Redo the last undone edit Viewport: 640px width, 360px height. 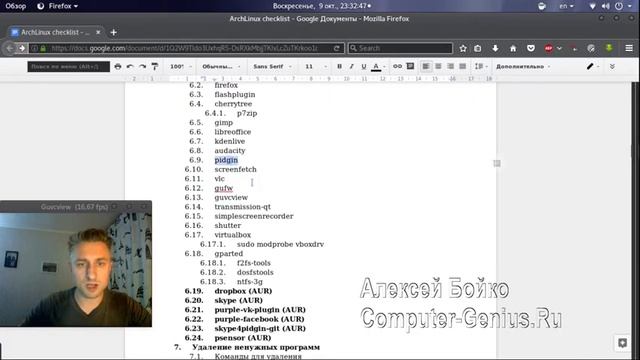tap(142, 67)
